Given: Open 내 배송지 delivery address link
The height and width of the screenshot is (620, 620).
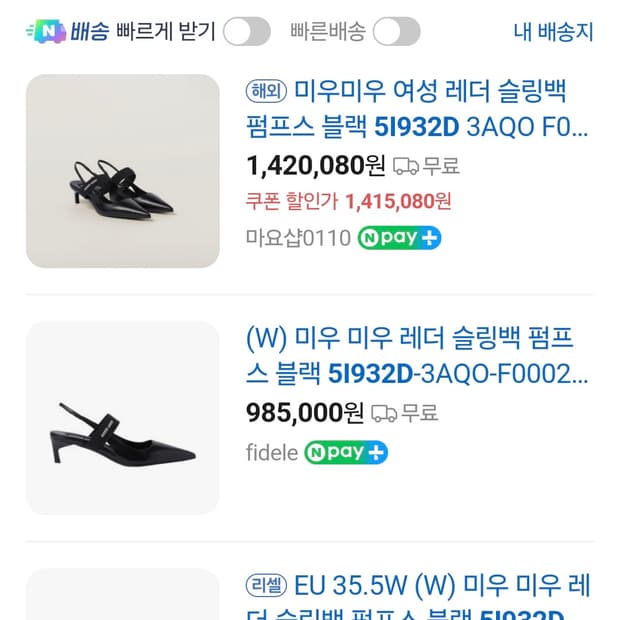Looking at the screenshot, I should [x=553, y=32].
